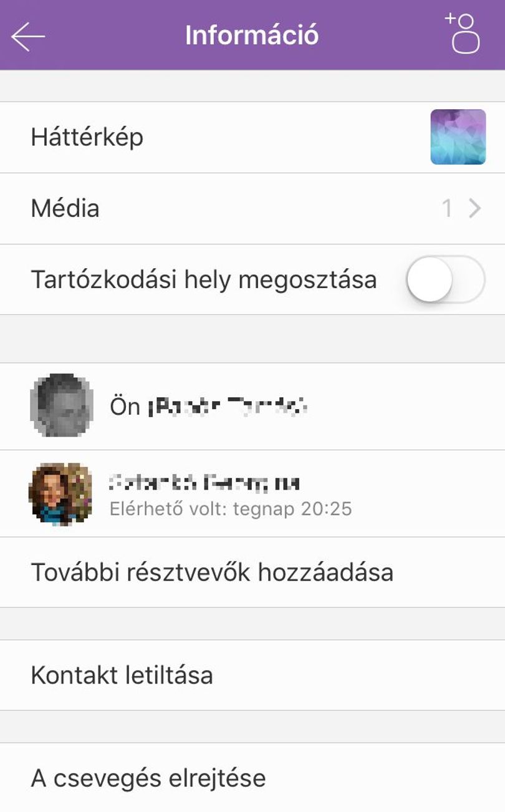Toggle Tartózkodási hely megosztása switch
This screenshot has height=812, width=505.
445,279
